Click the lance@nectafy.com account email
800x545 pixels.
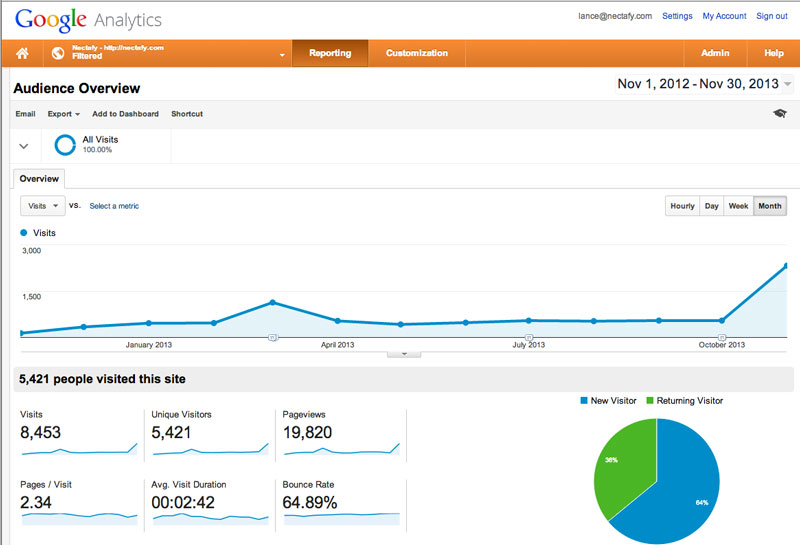pos(615,16)
